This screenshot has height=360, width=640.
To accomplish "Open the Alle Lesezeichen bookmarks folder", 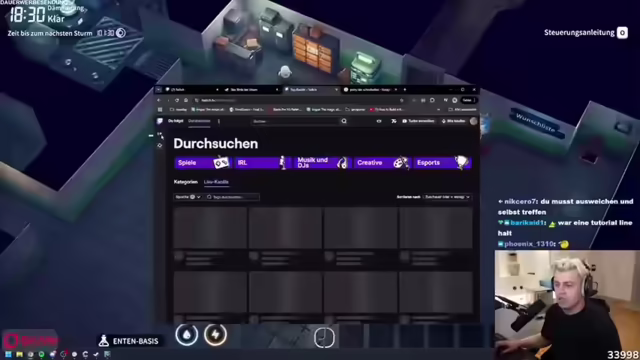I will (462, 110).
